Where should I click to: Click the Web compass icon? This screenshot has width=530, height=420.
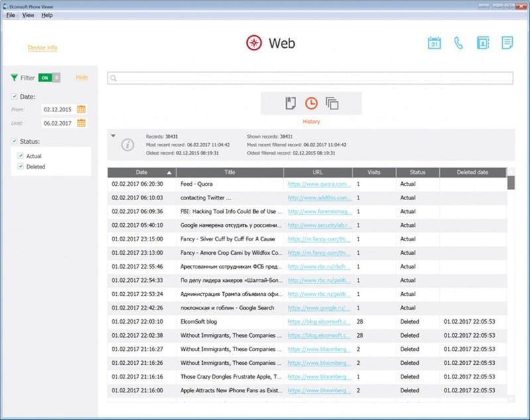pos(254,44)
